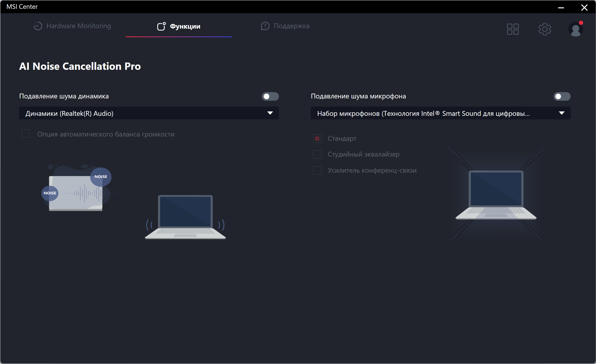Click the AI Noise Cancellation Pro heading

[80, 66]
